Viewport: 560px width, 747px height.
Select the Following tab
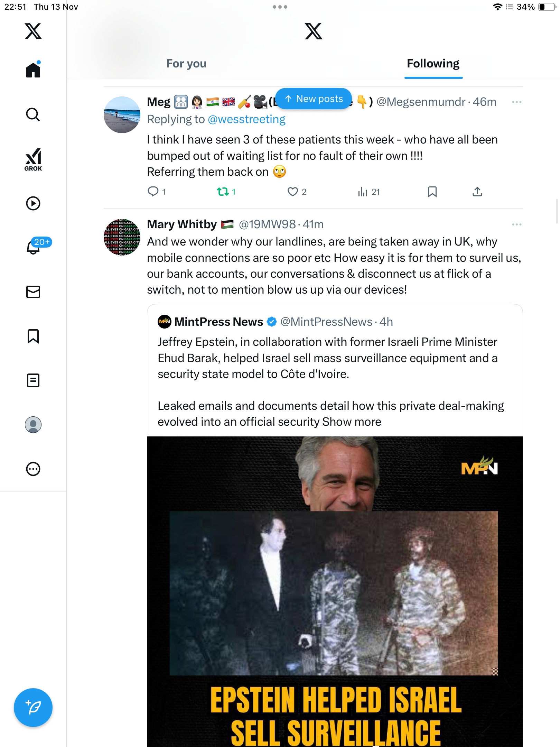click(x=433, y=64)
